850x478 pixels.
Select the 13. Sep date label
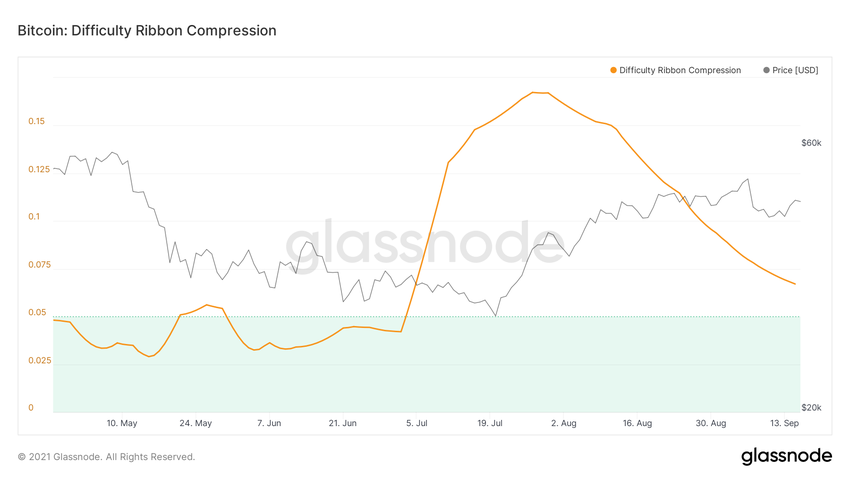[x=784, y=424]
